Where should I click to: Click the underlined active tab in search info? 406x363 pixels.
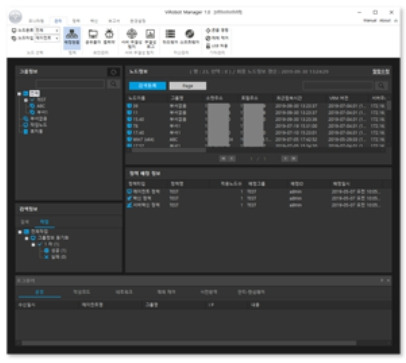click(44, 222)
